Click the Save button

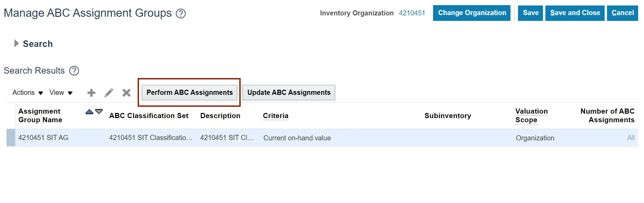tap(530, 13)
